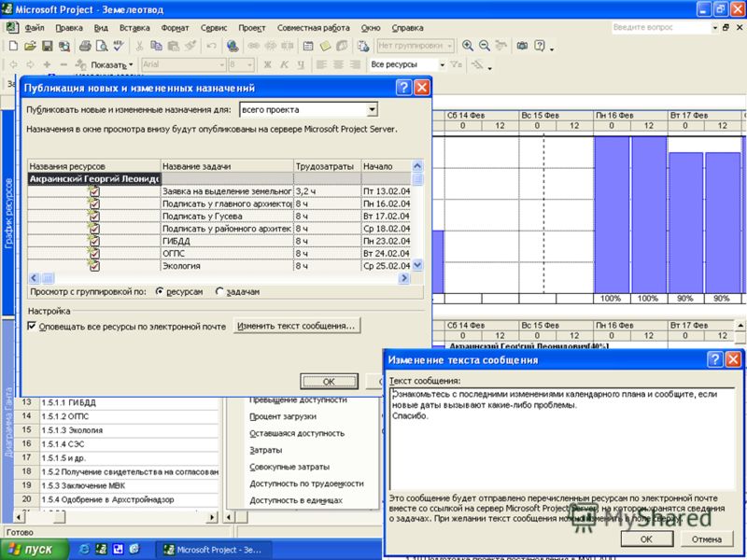747x560 pixels.
Task: Toggle checkbox for 'Подписать у Гусева' row
Action: point(94,217)
